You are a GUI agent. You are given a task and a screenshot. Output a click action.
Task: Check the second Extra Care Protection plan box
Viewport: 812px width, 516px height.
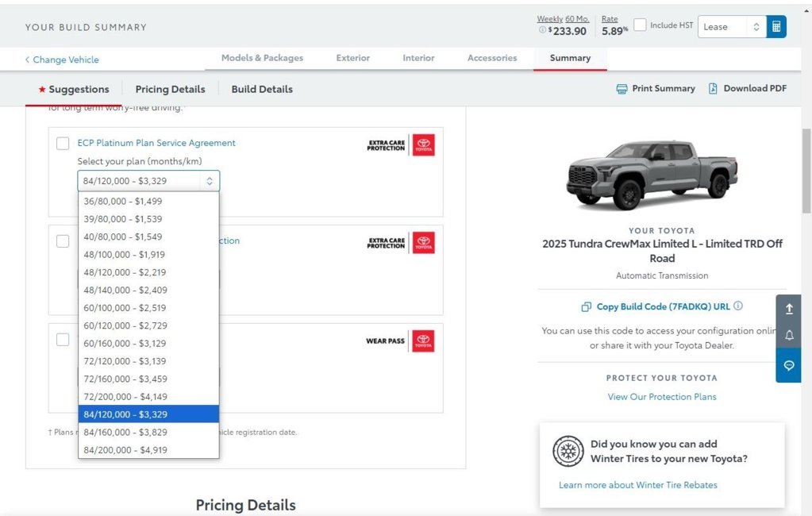click(x=63, y=241)
